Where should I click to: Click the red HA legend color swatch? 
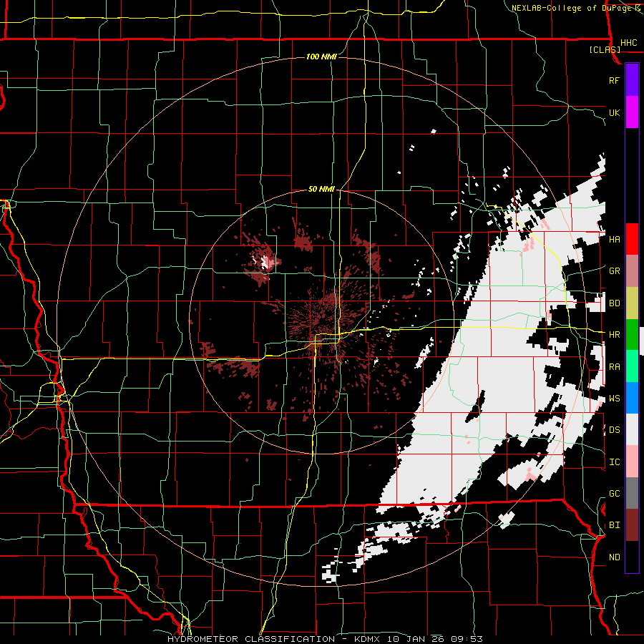click(x=632, y=239)
